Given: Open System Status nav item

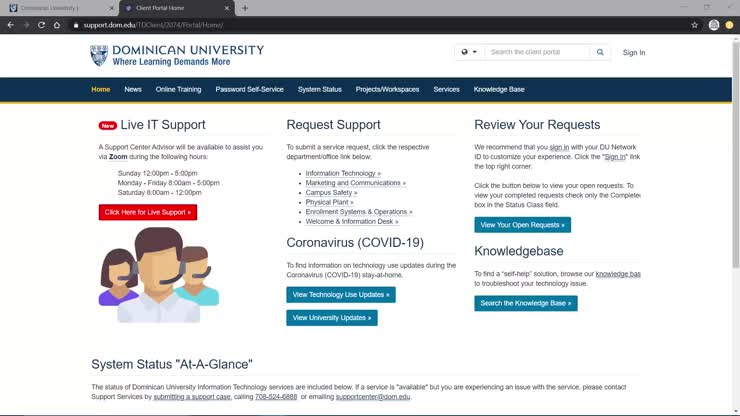Looking at the screenshot, I should click(320, 89).
